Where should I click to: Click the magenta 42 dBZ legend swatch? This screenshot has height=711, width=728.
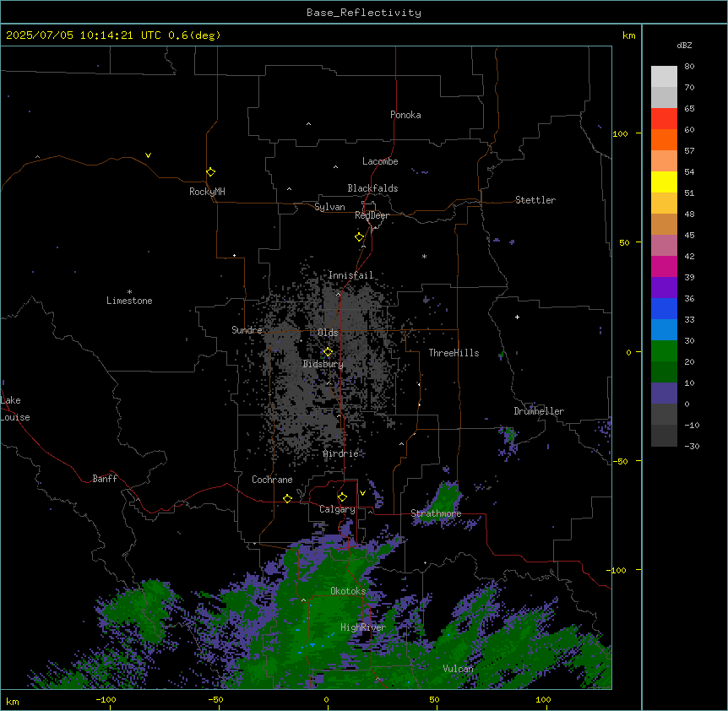(664, 266)
